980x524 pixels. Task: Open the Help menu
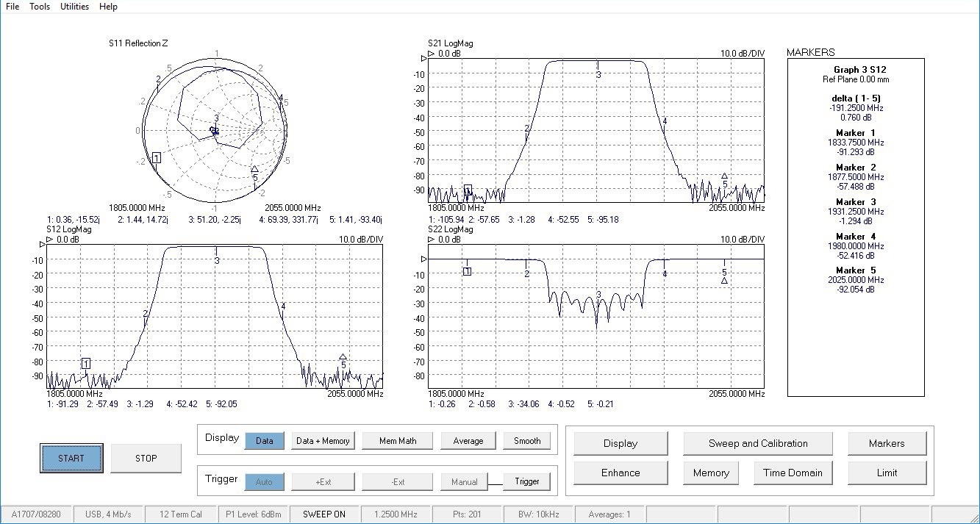[x=108, y=7]
